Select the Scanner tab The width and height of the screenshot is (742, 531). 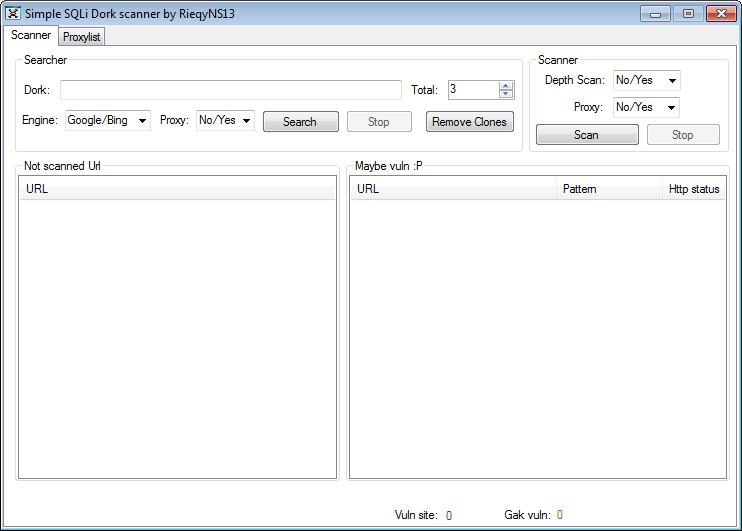coord(31,36)
